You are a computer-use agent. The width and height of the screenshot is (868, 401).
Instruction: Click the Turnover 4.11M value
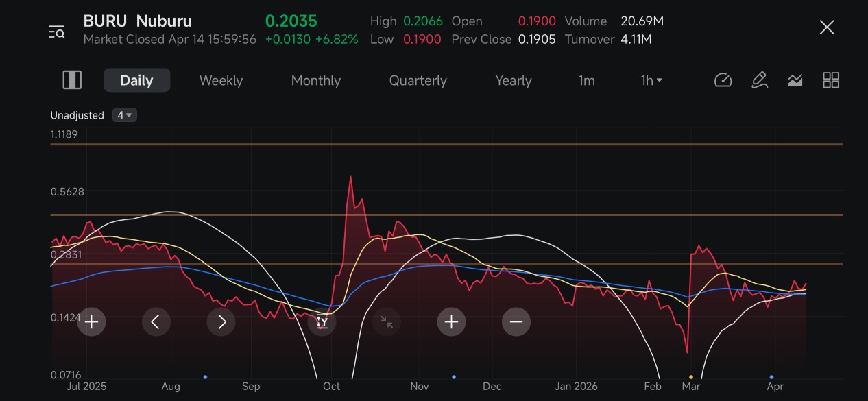[x=636, y=39]
